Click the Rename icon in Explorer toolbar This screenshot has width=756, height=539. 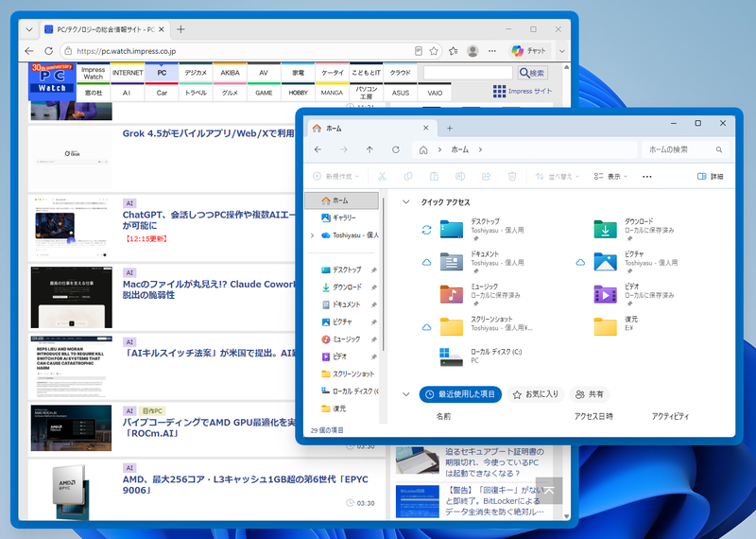(460, 177)
